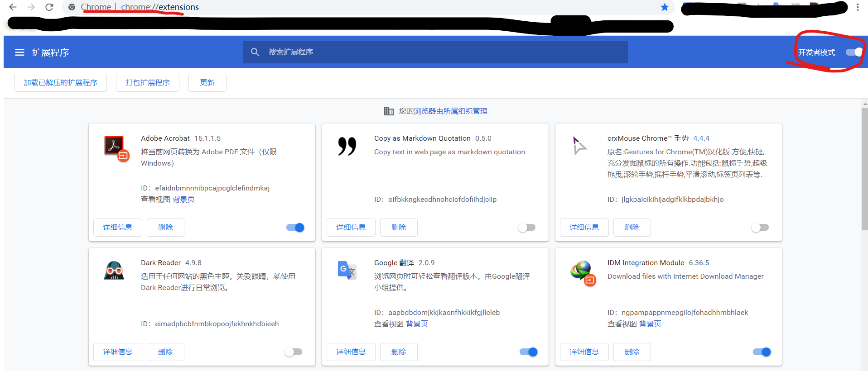Click the Dark Reader icon
Screen dimensions: 868x371
(114, 271)
